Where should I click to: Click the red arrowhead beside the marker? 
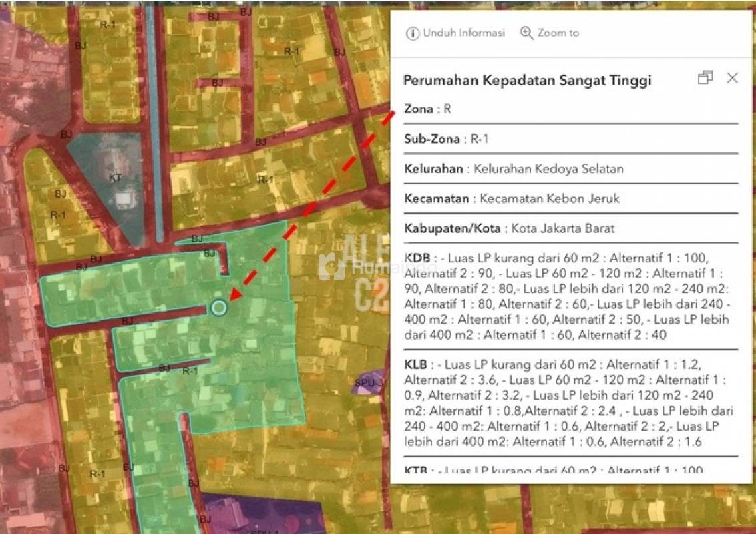[x=235, y=294]
